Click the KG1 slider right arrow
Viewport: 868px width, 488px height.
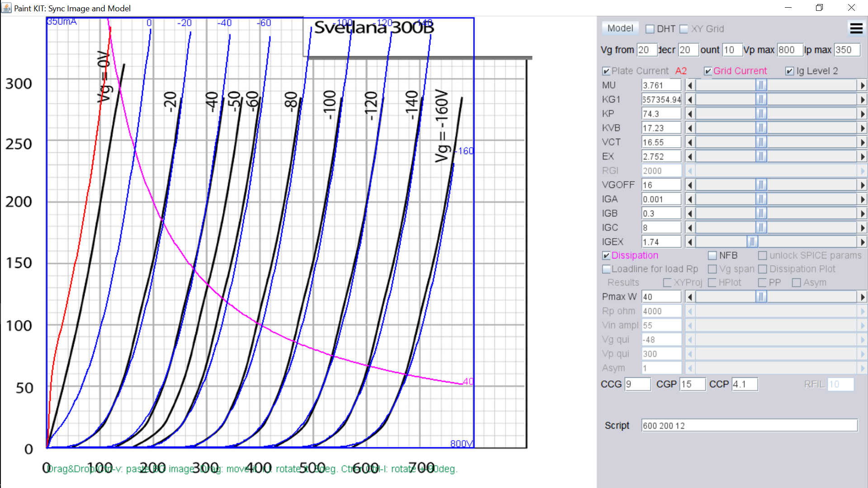point(862,99)
